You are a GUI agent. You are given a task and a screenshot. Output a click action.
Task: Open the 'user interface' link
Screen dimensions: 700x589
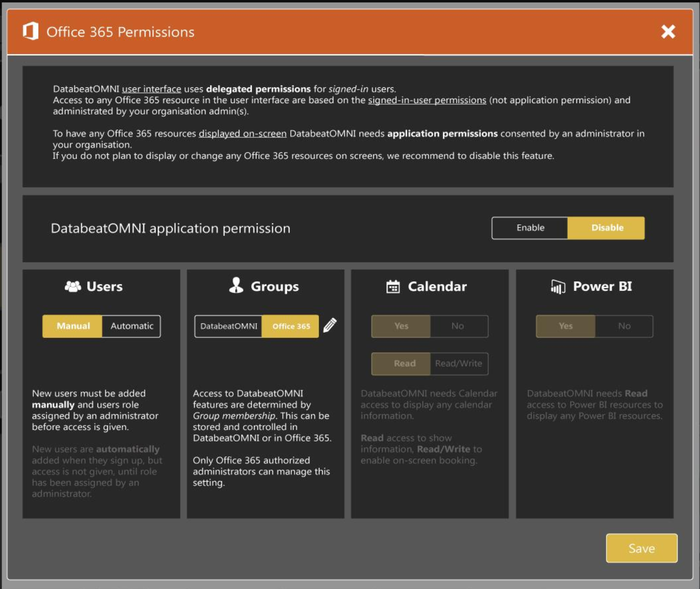151,89
